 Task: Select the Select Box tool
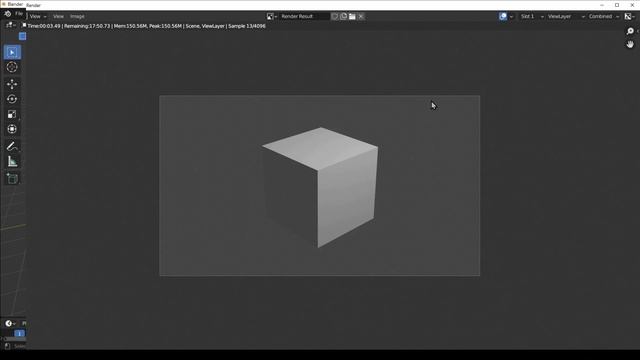[12, 52]
